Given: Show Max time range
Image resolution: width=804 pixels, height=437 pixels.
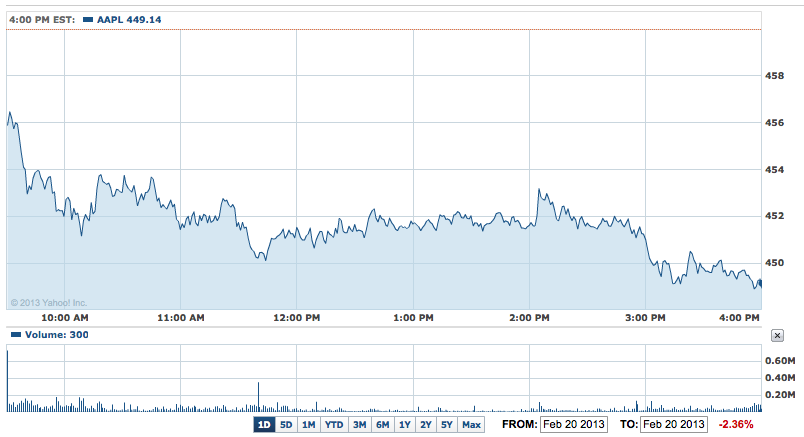Looking at the screenshot, I should point(471,425).
